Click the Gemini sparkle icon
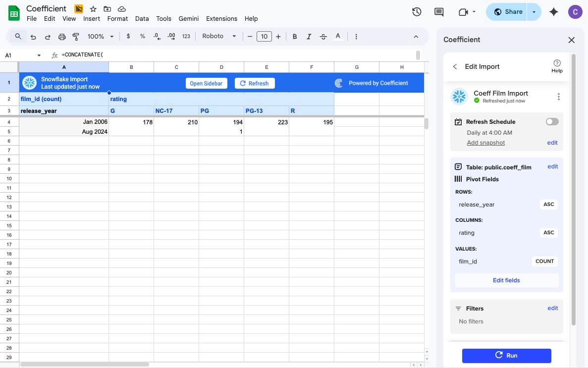 tap(554, 12)
